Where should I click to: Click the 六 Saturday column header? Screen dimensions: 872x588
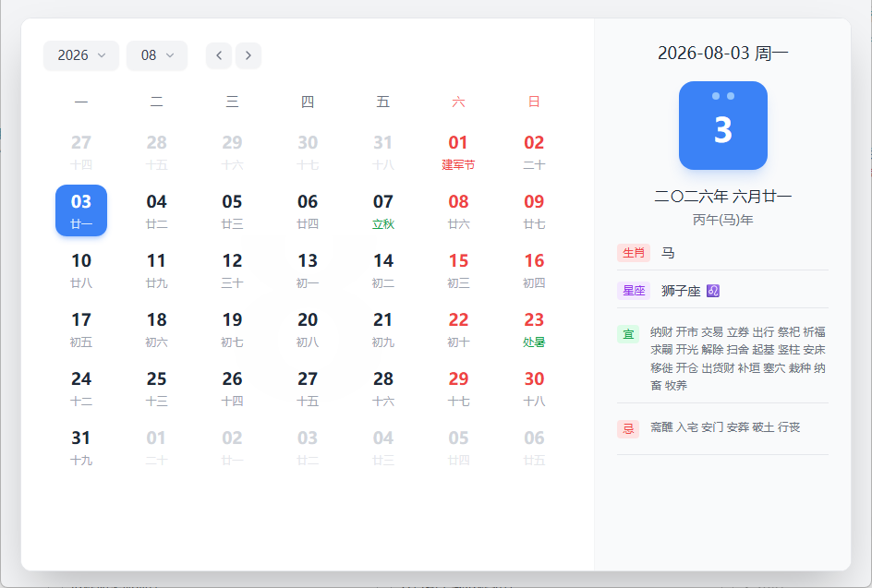(458, 102)
